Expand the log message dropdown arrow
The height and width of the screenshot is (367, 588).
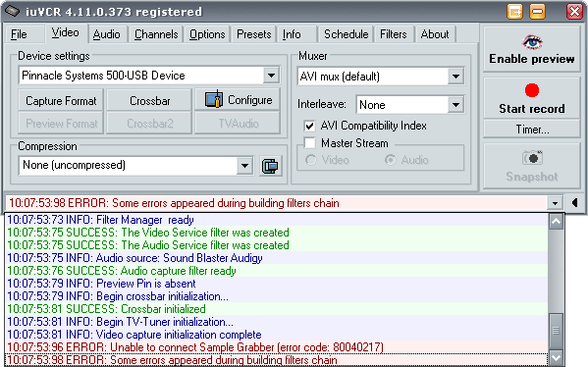click(555, 203)
